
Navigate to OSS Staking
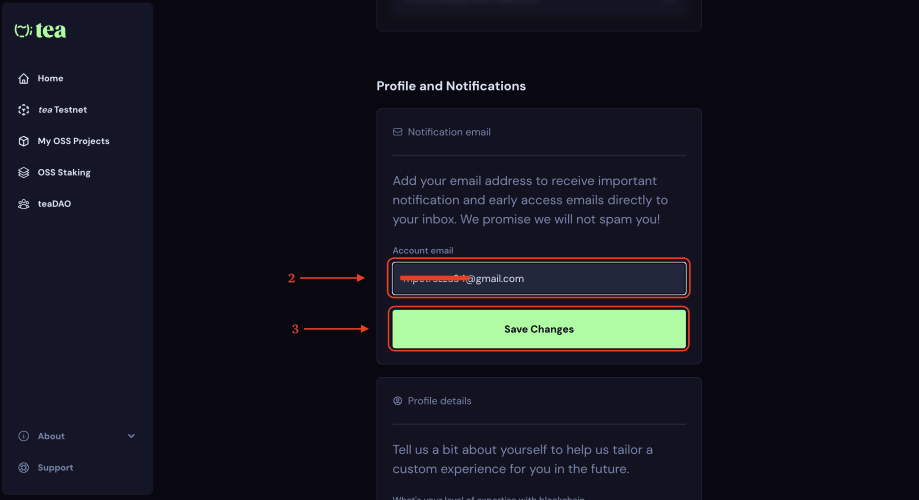click(x=64, y=173)
